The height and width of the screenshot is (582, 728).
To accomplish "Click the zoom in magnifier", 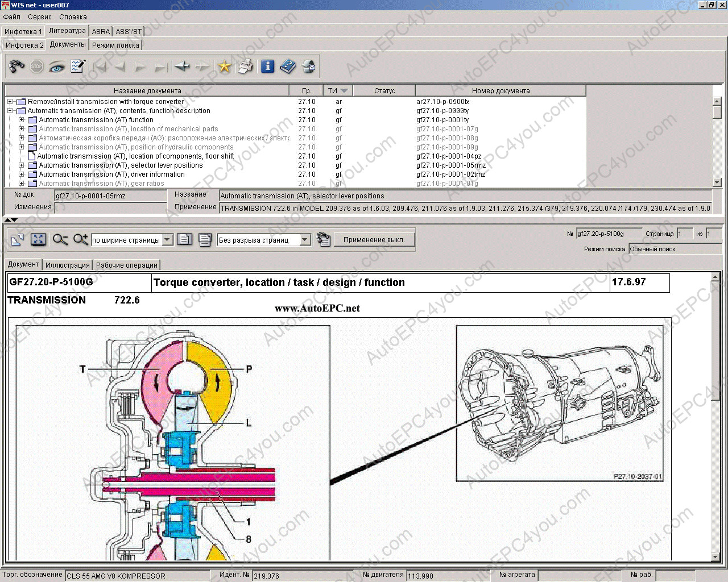I will (x=81, y=240).
